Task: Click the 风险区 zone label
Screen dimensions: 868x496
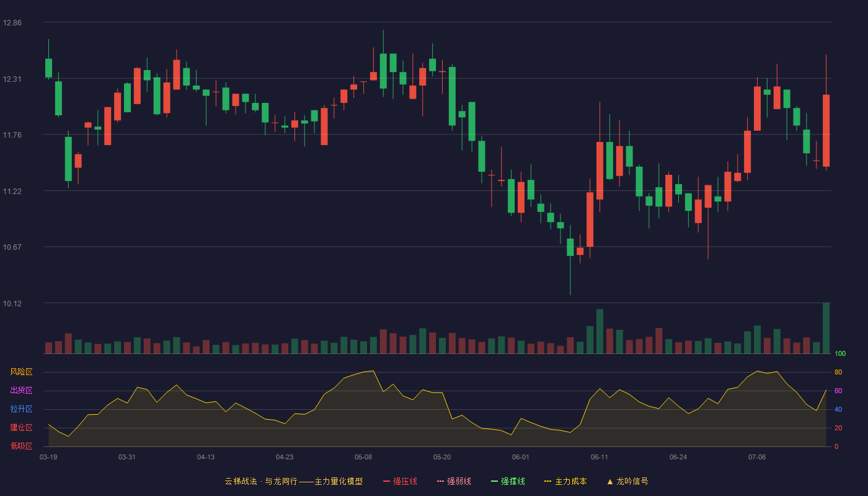Action: (21, 372)
